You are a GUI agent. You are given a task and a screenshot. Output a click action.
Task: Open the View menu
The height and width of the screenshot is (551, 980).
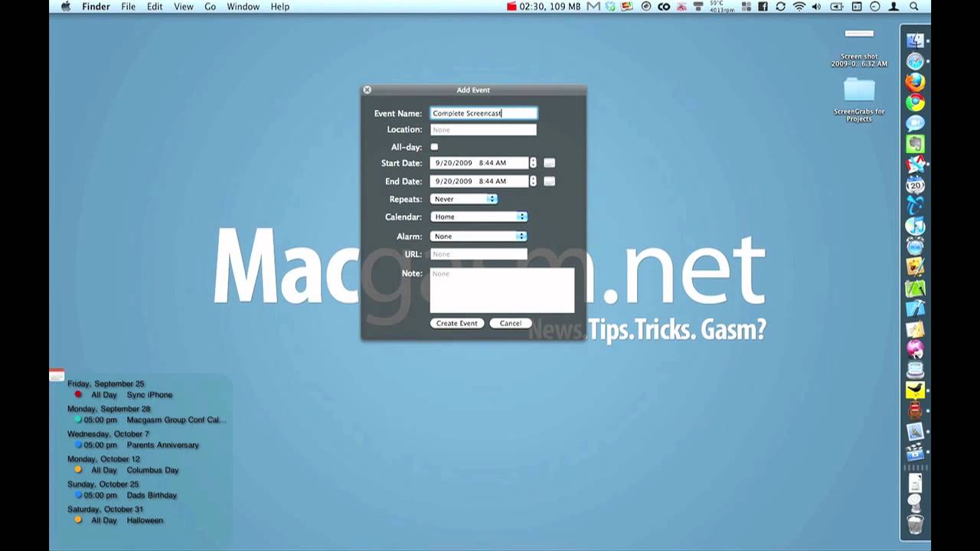(184, 6)
